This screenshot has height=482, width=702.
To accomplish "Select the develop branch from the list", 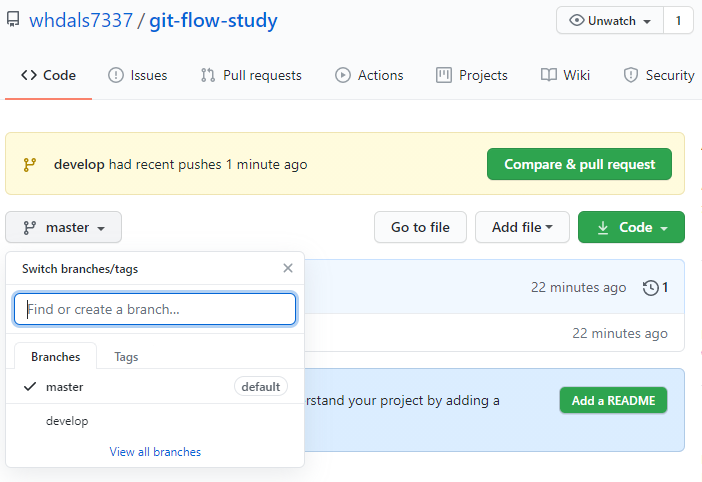I will 67,421.
